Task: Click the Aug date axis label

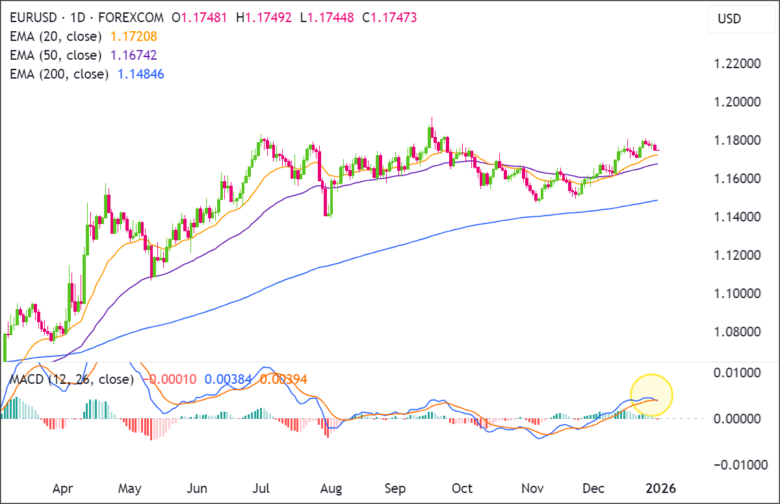Action: pos(331,489)
